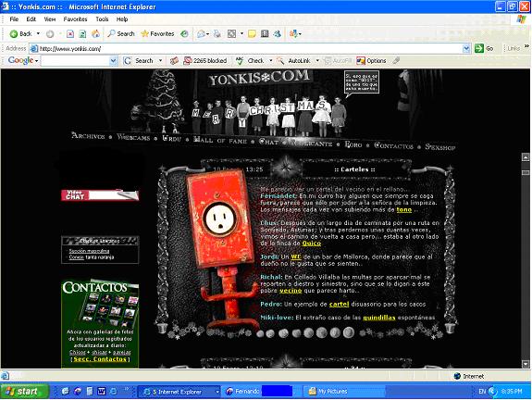Click the Windows Start button
Image resolution: width=532 pixels, height=400 pixels.
pyautogui.click(x=24, y=392)
